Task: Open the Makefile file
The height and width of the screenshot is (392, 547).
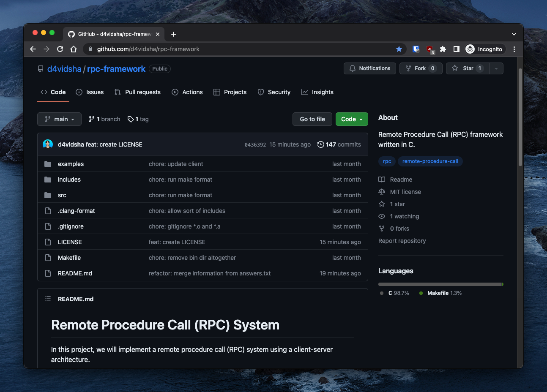Action: [69, 258]
